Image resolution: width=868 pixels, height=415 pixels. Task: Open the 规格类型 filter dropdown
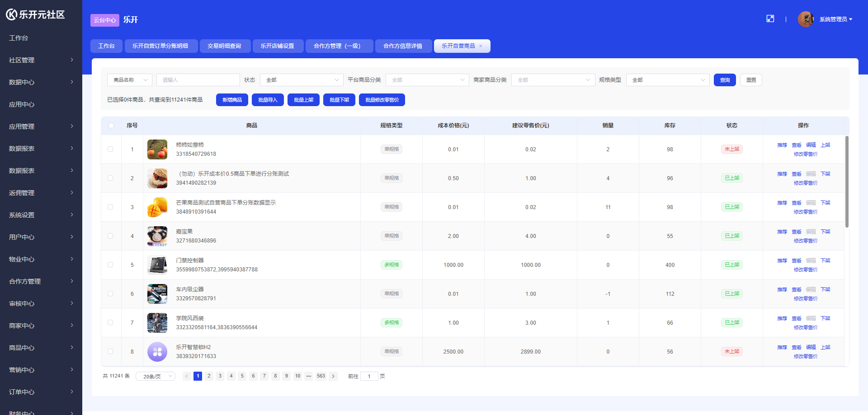coord(668,80)
